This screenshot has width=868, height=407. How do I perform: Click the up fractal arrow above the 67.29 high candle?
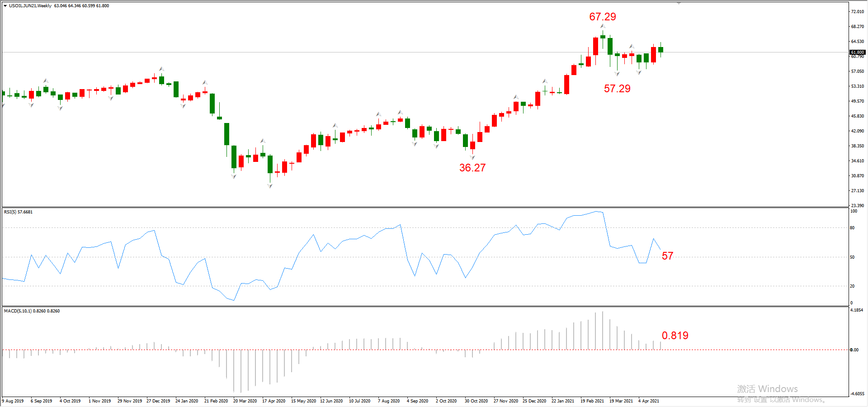point(603,26)
